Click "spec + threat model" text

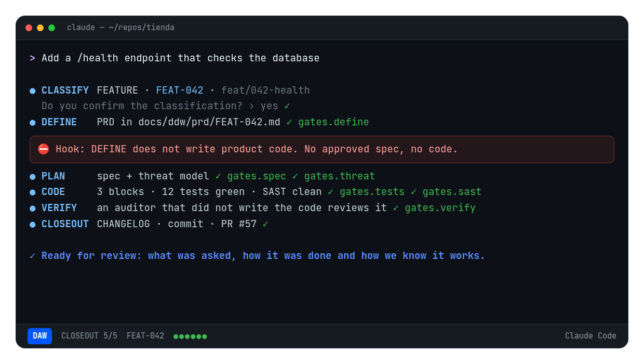pos(153,176)
